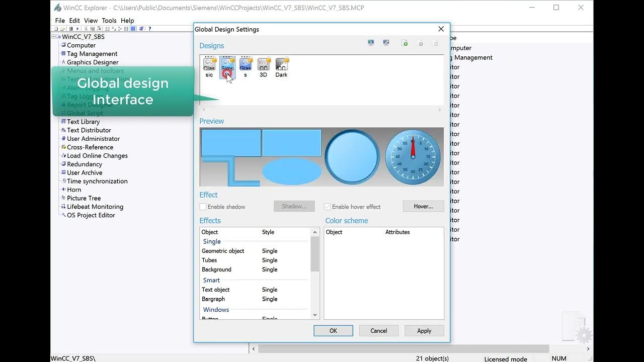Click the question mark Help toolbar icon
This screenshot has height=362, width=644.
150,29
